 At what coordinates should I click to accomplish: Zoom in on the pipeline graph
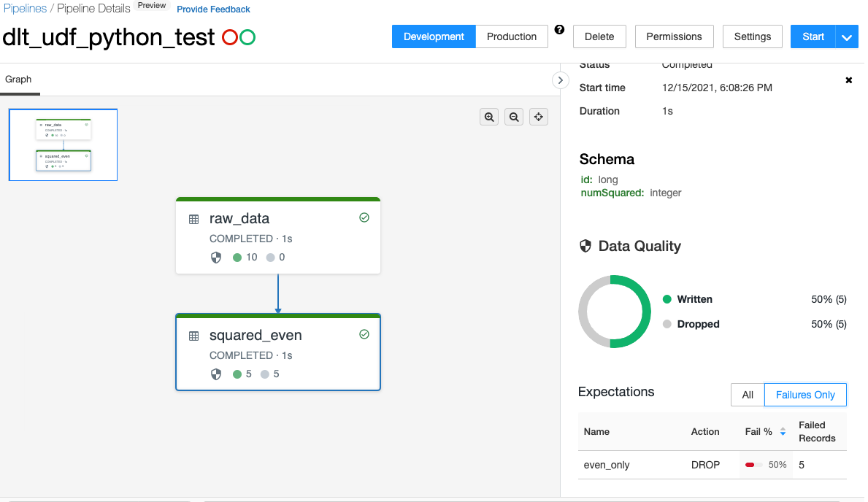(489, 117)
